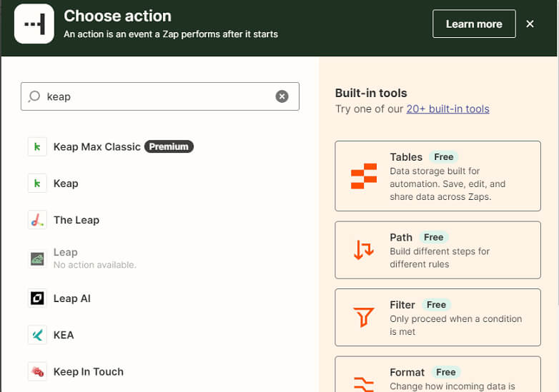559x392 pixels.
Task: Select the Keap app icon
Action: pyautogui.click(x=37, y=184)
